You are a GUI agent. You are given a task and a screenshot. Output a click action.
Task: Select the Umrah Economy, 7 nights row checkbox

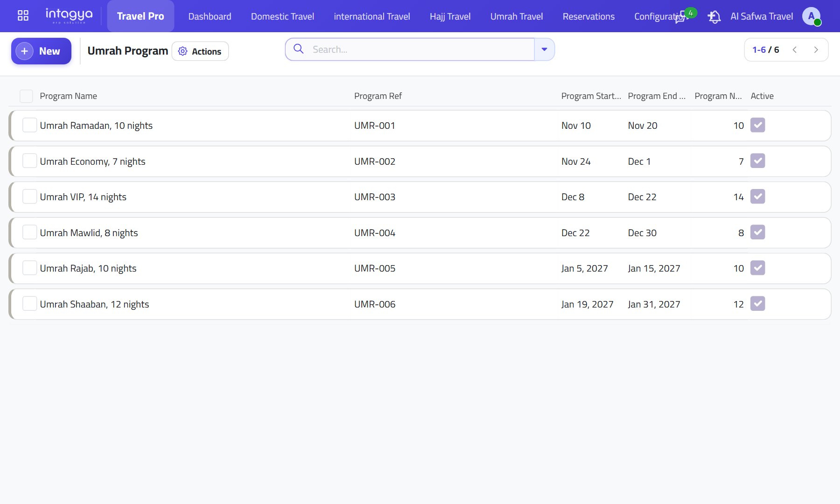click(x=30, y=161)
